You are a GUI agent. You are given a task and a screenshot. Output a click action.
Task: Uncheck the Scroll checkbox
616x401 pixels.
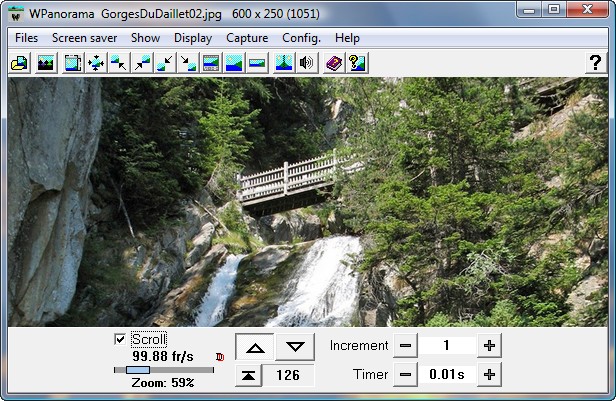[x=120, y=339]
